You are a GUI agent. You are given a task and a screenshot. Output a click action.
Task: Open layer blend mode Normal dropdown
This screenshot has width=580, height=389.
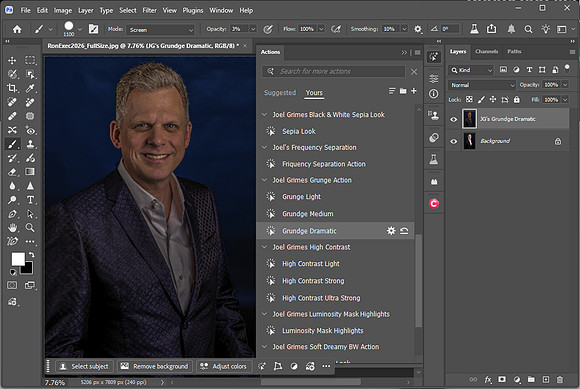tap(482, 85)
